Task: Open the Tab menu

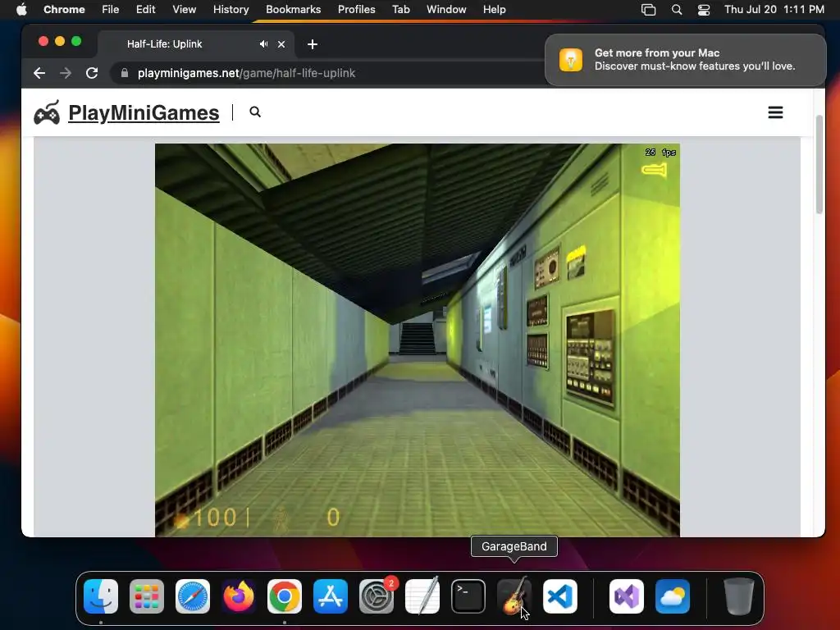Action: click(x=400, y=10)
